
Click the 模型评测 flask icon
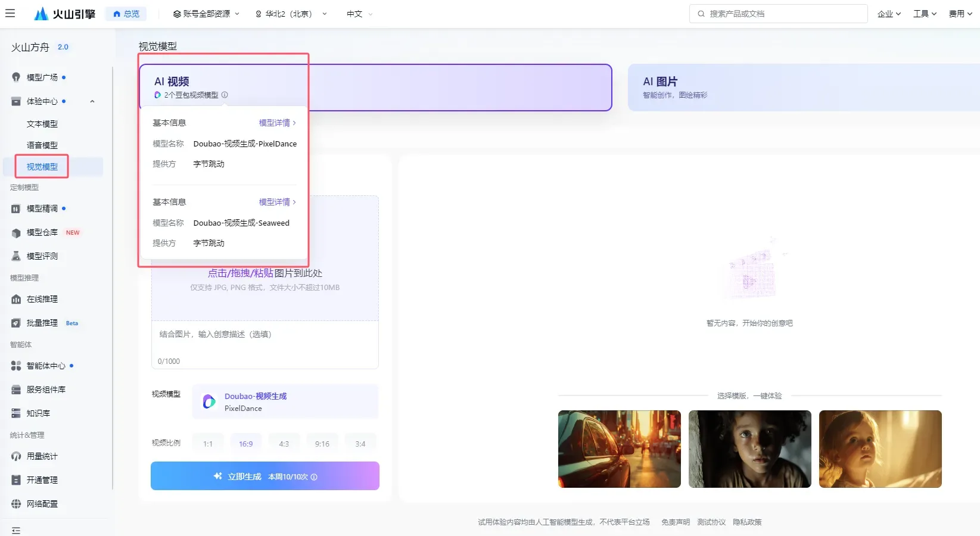click(16, 256)
